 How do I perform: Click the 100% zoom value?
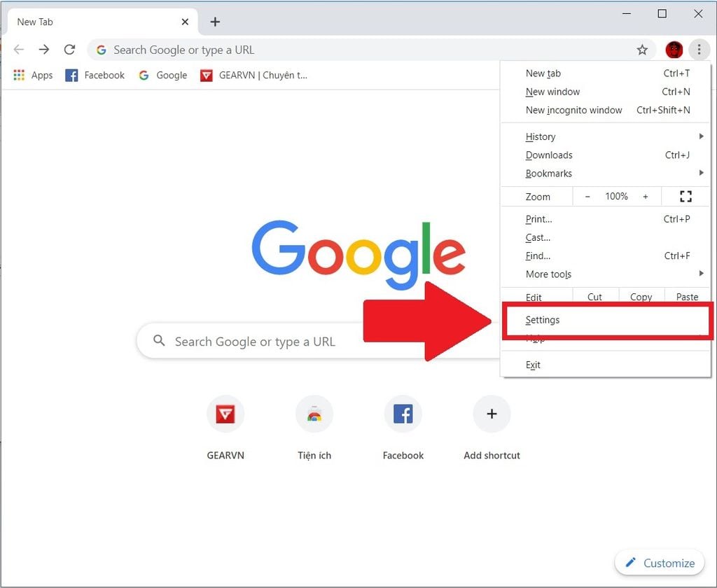[x=616, y=197]
